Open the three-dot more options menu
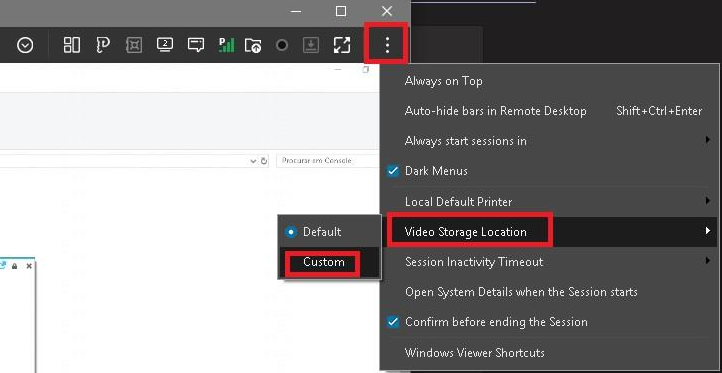 (387, 45)
